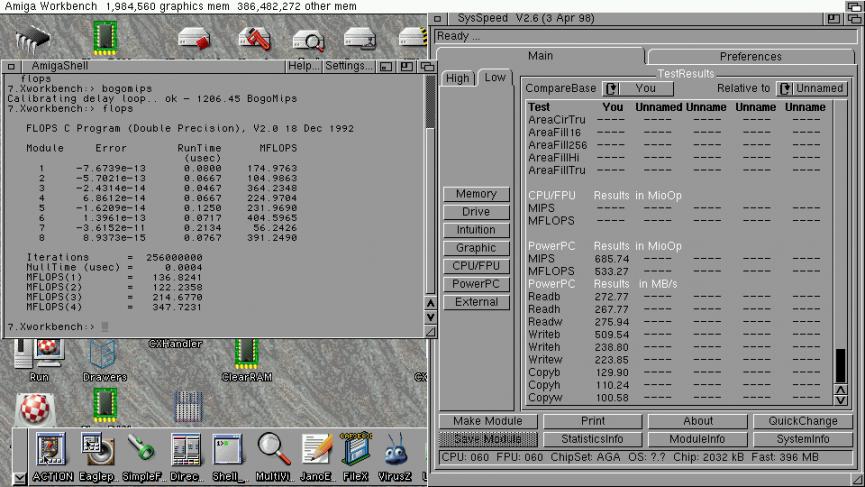865x487 pixels.
Task: Select the High tests tab
Action: (457, 79)
